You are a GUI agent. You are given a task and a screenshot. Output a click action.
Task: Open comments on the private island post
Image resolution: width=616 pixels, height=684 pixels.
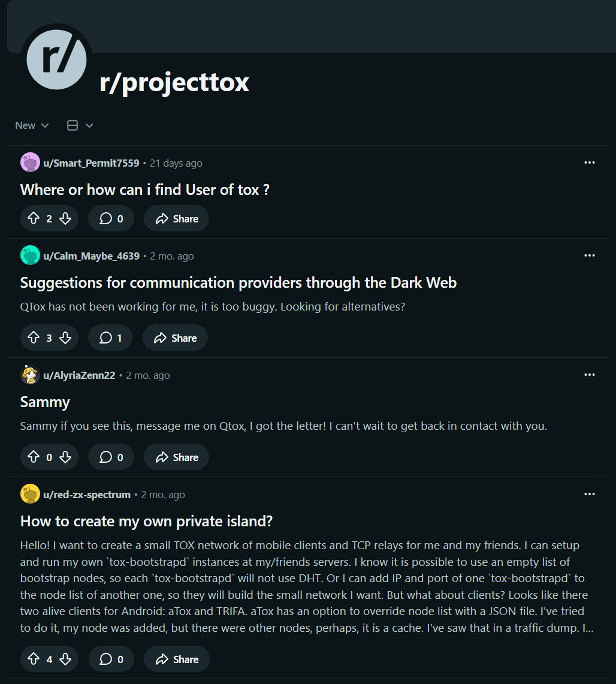coord(111,659)
